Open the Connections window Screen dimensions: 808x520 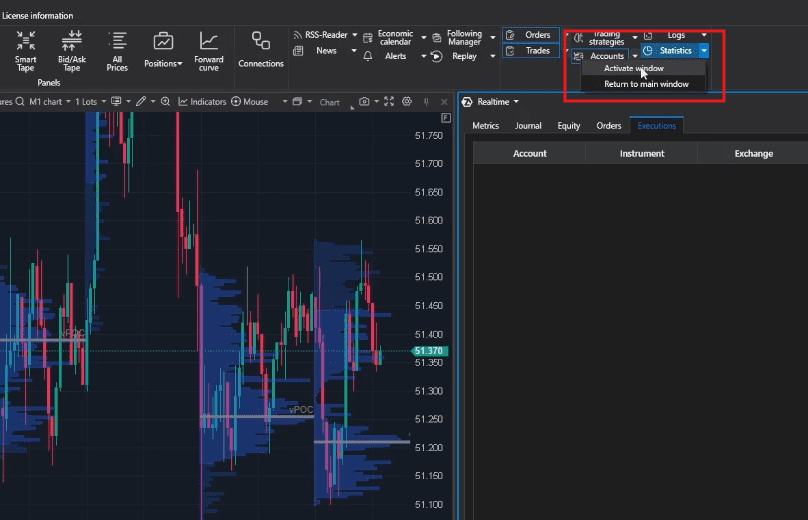261,50
